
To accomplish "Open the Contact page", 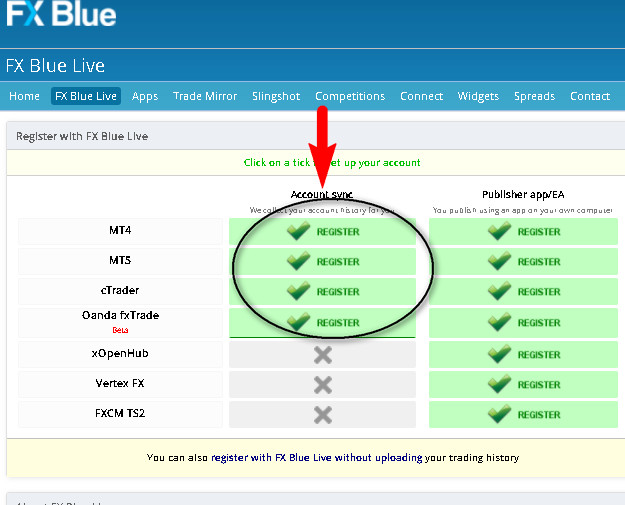I will tap(590, 96).
